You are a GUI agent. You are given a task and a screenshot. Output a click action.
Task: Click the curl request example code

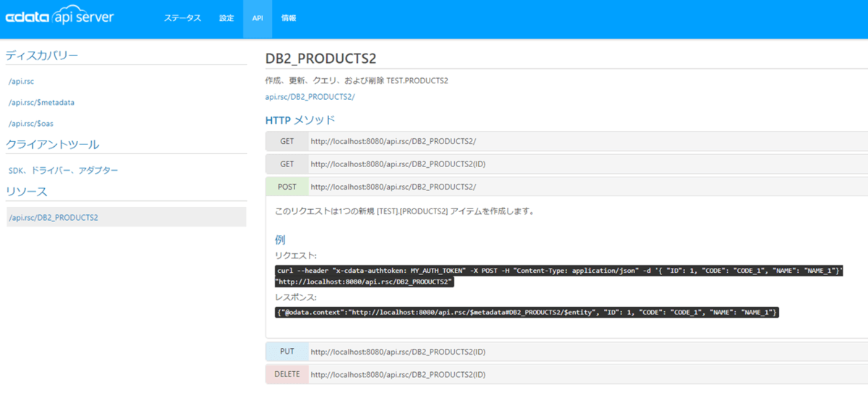click(x=560, y=276)
